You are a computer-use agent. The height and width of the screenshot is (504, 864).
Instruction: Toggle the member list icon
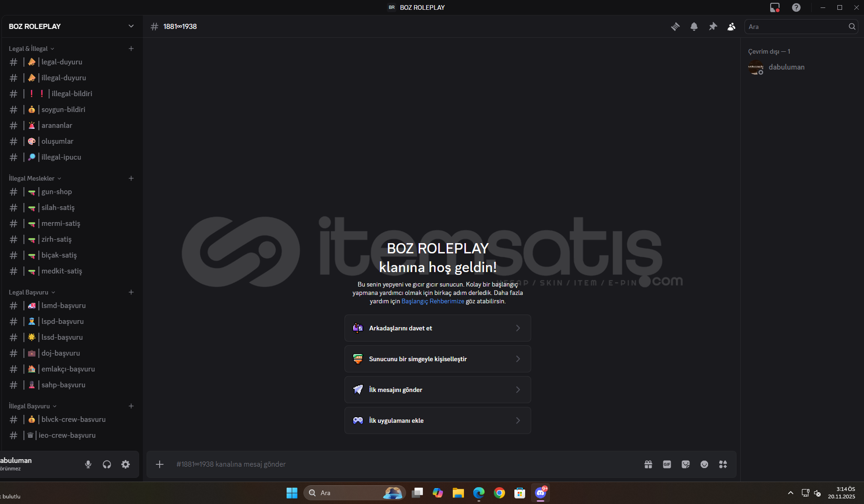click(x=731, y=27)
